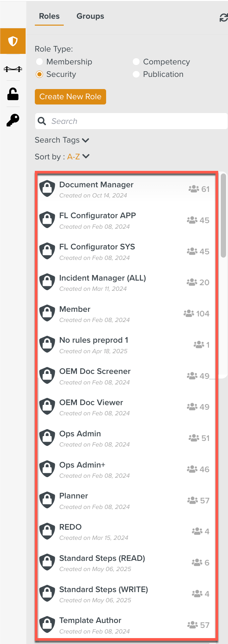This screenshot has height=644, width=228.
Task: Select the Roles tab
Action: point(49,16)
